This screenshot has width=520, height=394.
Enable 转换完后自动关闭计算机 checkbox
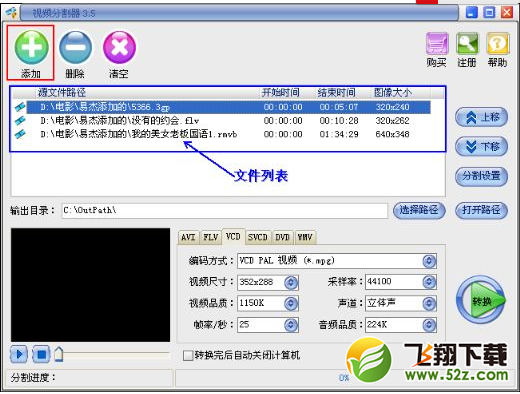point(188,356)
